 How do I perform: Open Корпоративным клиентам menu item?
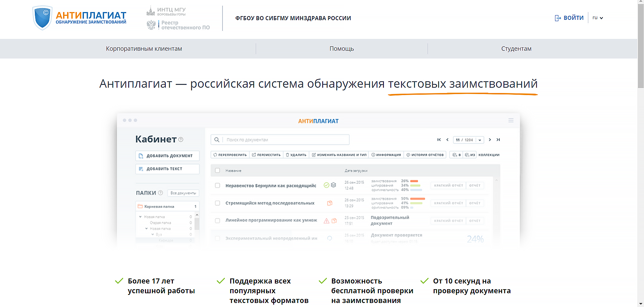(x=144, y=49)
